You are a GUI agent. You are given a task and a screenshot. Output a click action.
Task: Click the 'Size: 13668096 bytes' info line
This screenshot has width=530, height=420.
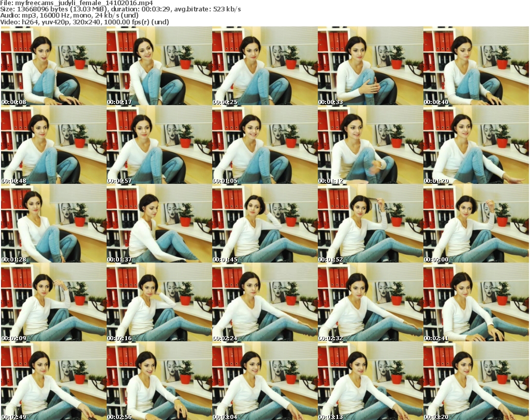pyautogui.click(x=120, y=9)
